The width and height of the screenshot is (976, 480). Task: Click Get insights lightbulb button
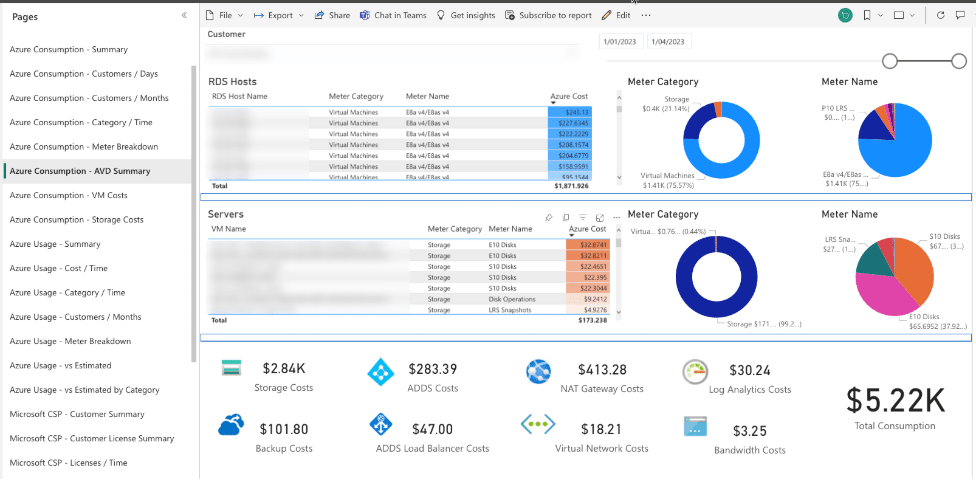point(466,16)
